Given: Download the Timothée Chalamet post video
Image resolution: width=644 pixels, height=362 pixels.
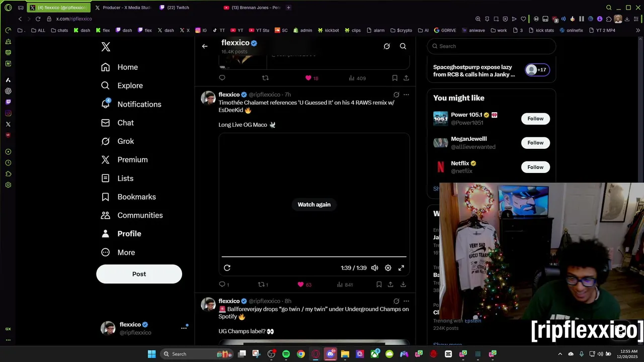Looking at the screenshot, I should pos(403,285).
